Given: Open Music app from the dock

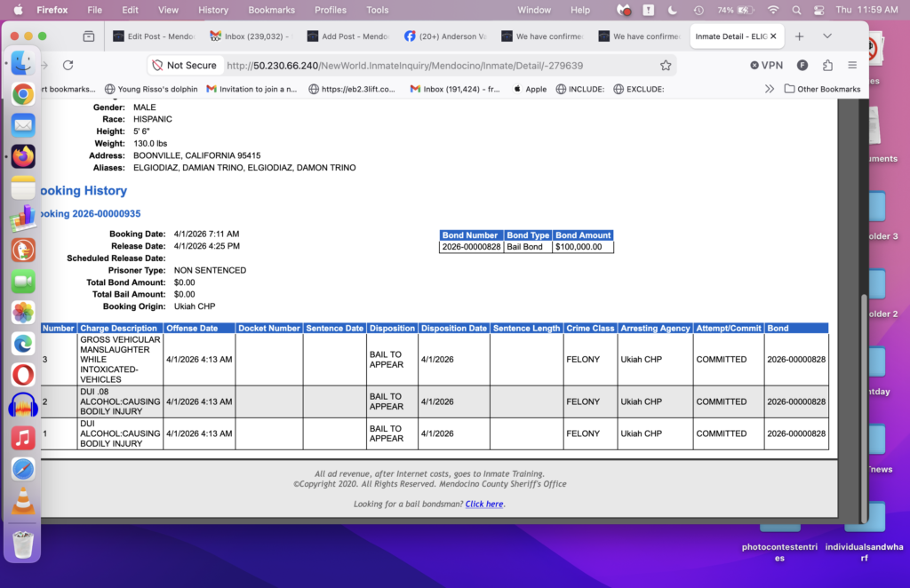Looking at the screenshot, I should point(23,438).
